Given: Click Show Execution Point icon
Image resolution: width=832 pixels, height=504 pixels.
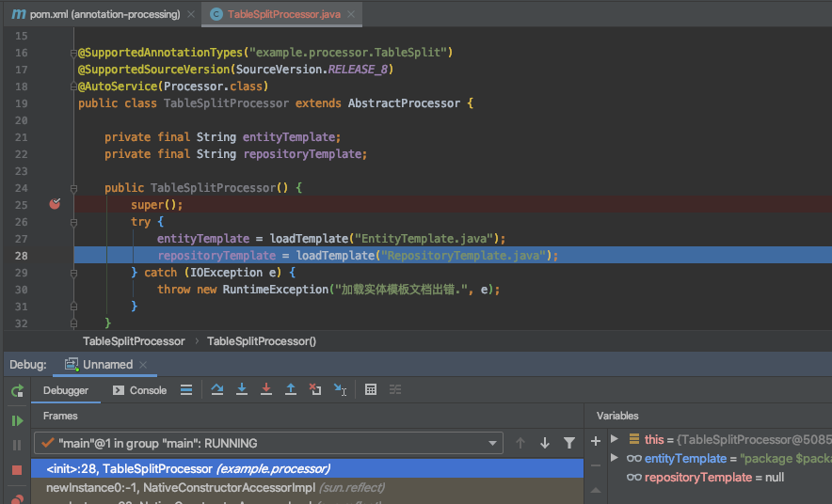Looking at the screenshot, I should (x=186, y=390).
